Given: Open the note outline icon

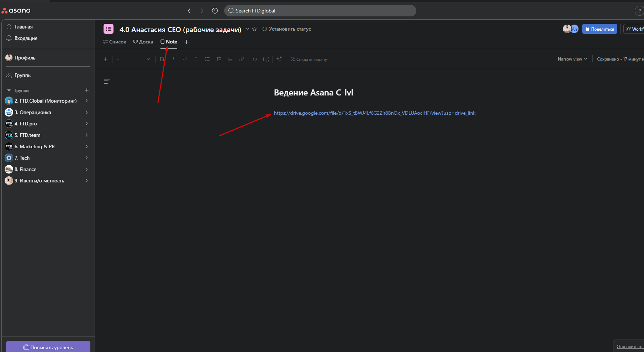Looking at the screenshot, I should pyautogui.click(x=107, y=82).
